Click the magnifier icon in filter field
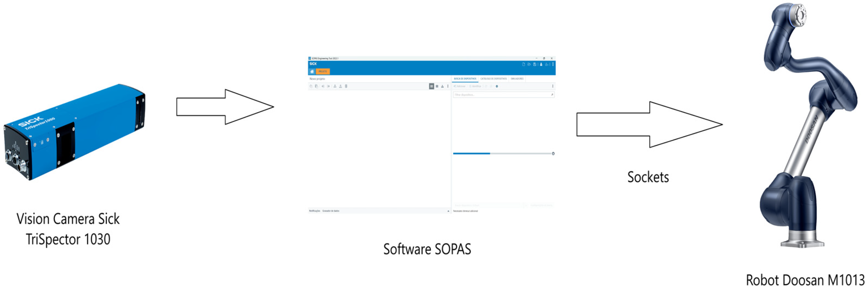 coord(552,95)
